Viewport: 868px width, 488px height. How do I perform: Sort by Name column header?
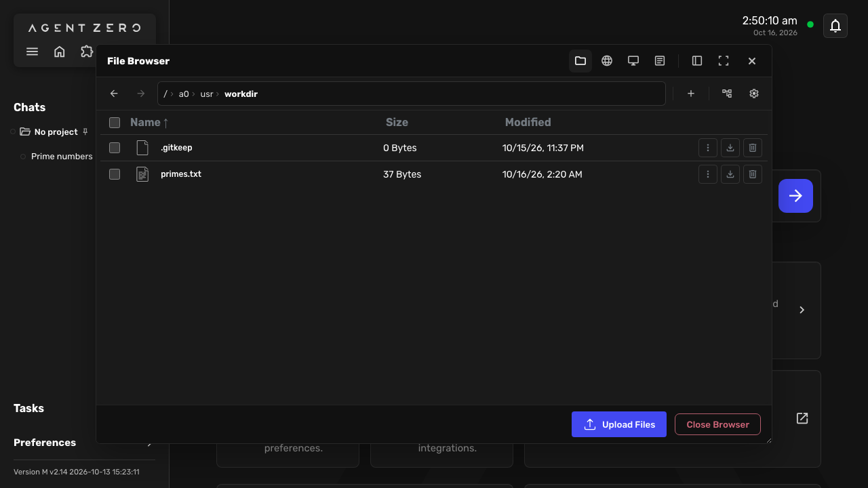tap(149, 123)
